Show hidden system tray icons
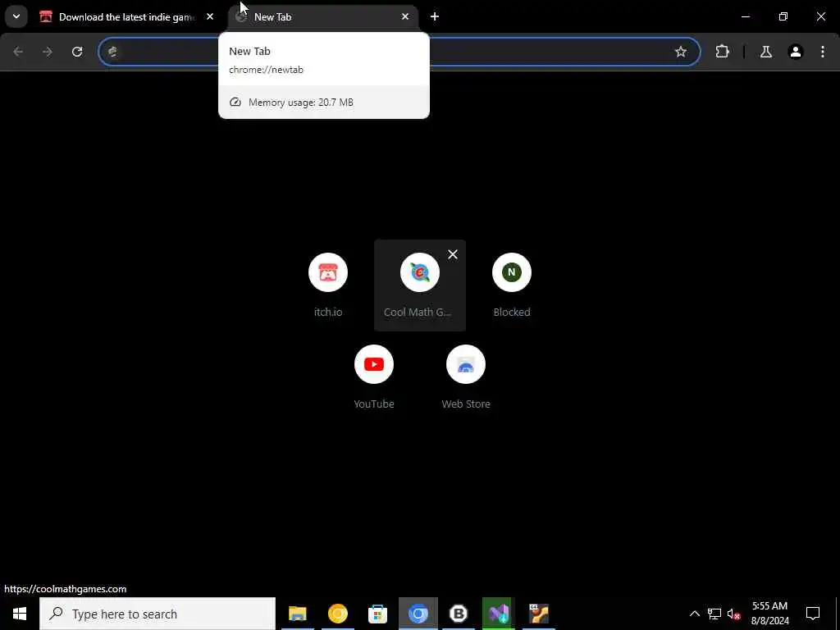The image size is (840, 630). (x=694, y=614)
